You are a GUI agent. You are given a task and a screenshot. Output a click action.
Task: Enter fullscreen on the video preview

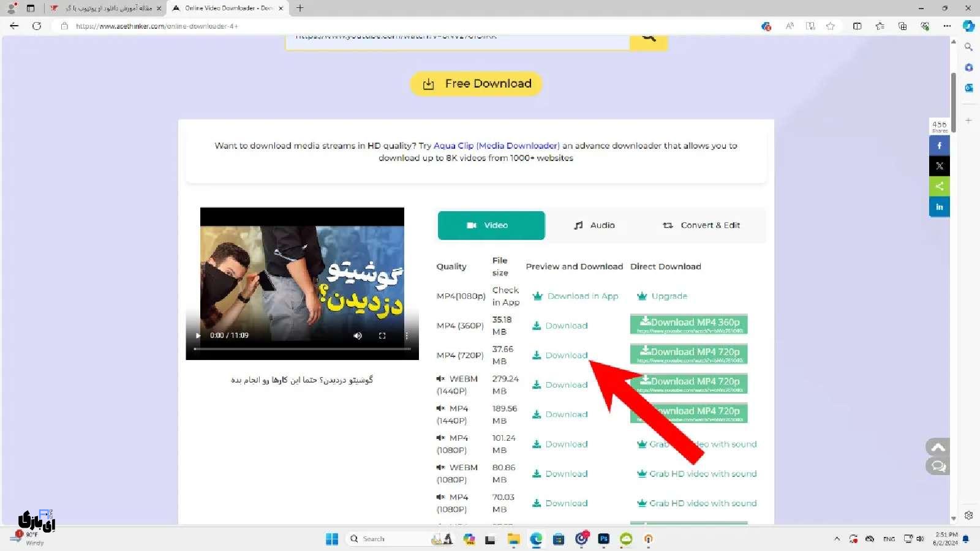382,335
